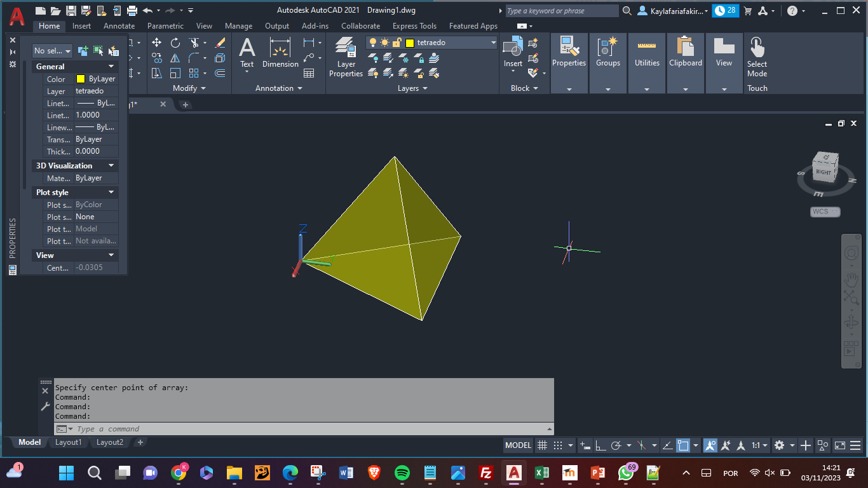Open the Insert ribbon tab
The height and width of the screenshot is (488, 868).
coord(81,26)
